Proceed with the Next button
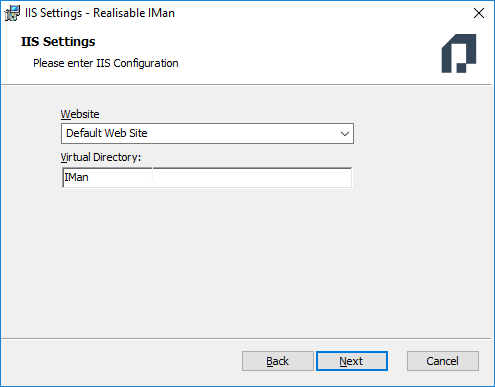This screenshot has width=495, height=387. 352,361
